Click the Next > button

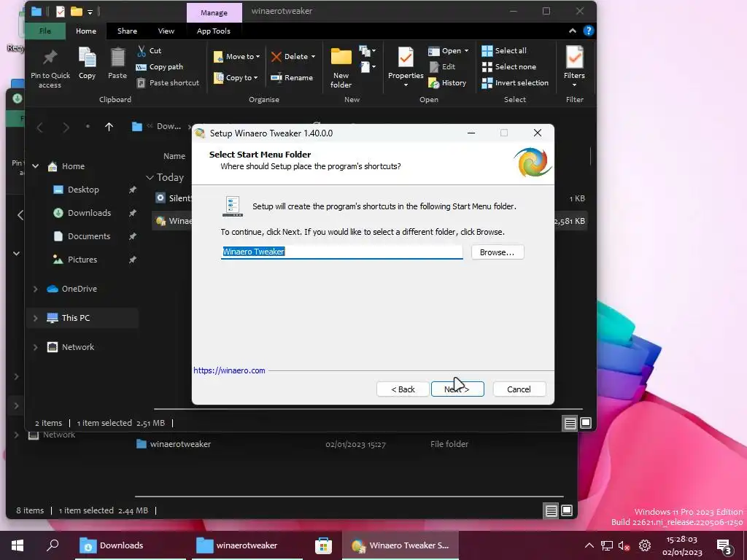click(457, 389)
